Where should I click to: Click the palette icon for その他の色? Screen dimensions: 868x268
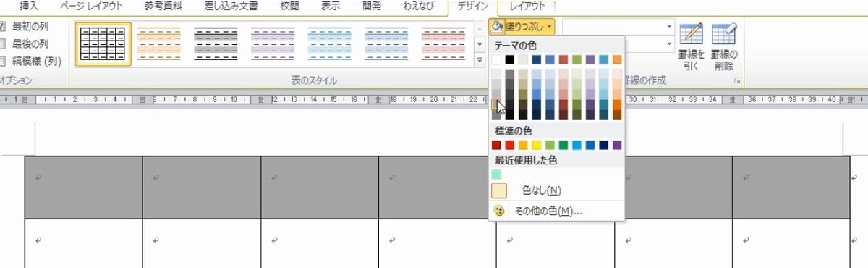click(498, 211)
